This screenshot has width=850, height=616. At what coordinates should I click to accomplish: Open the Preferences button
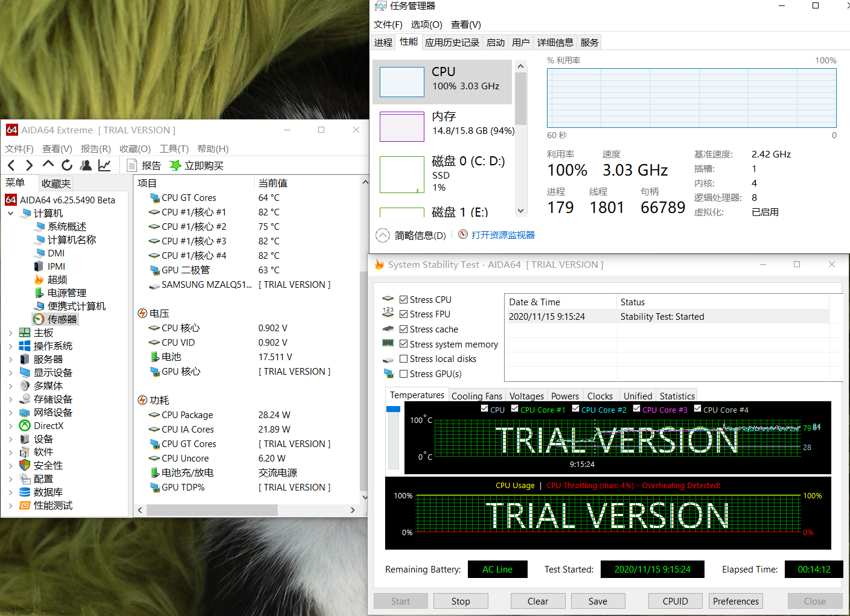coord(736,601)
